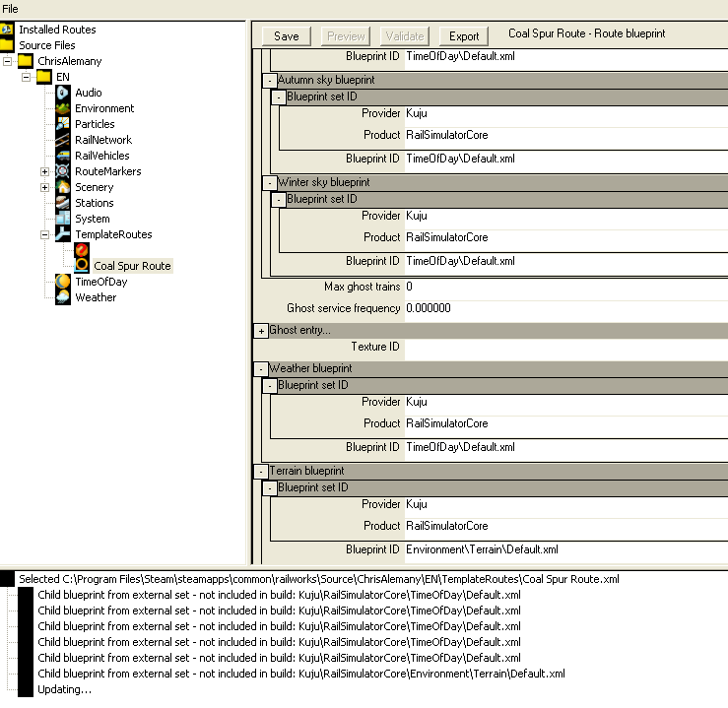The width and height of the screenshot is (728, 708).
Task: Click the Audio speaker icon in tree
Action: [63, 93]
